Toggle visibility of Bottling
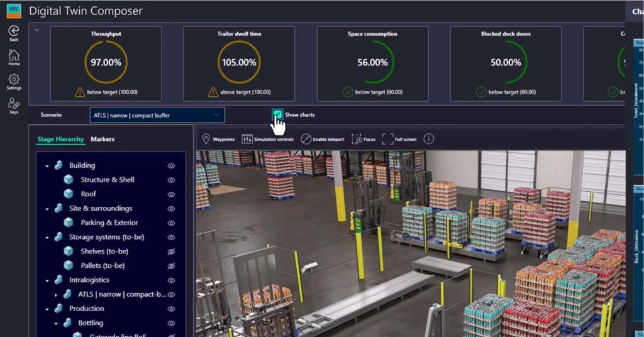Screen dimensions: 644x337 [x=171, y=323]
